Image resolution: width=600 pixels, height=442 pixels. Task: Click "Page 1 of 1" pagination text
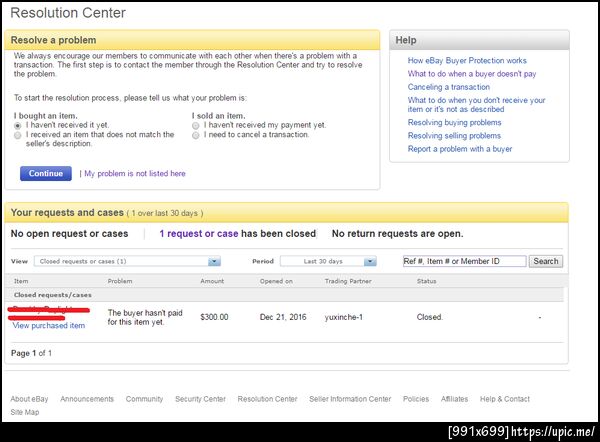tap(31, 353)
